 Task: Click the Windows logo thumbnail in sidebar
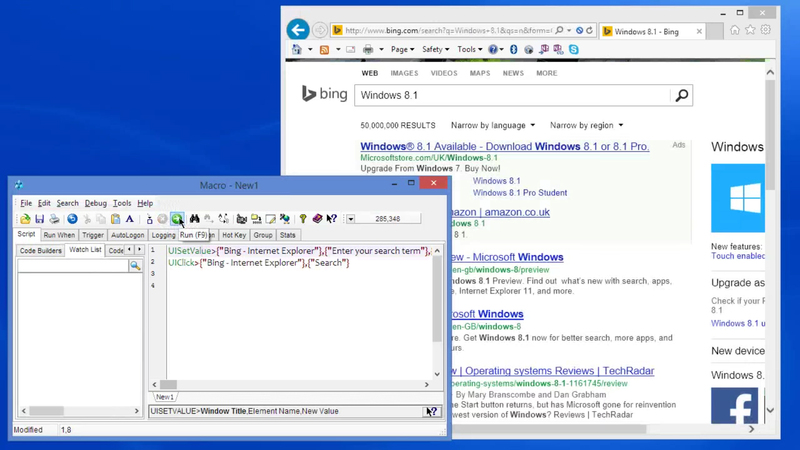coord(738,198)
